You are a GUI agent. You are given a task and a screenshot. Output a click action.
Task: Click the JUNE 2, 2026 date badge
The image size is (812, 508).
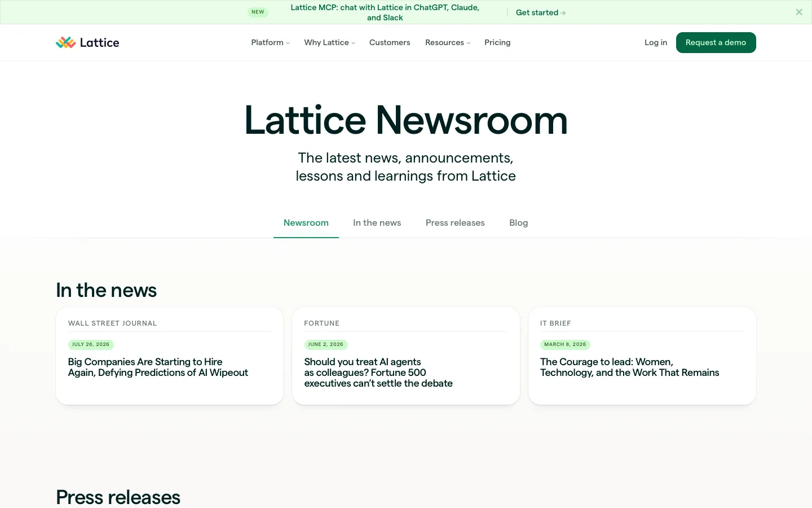tap(326, 344)
